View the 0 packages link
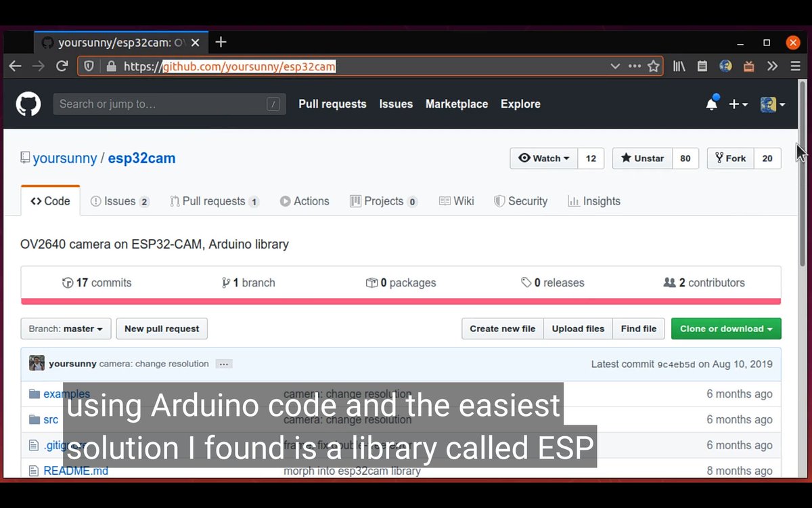 [401, 283]
